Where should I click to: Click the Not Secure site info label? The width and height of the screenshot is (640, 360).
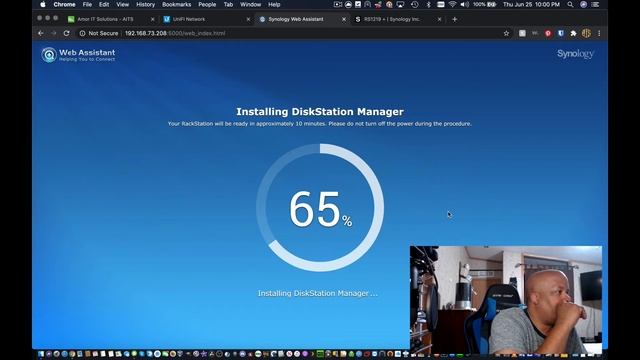pos(99,33)
